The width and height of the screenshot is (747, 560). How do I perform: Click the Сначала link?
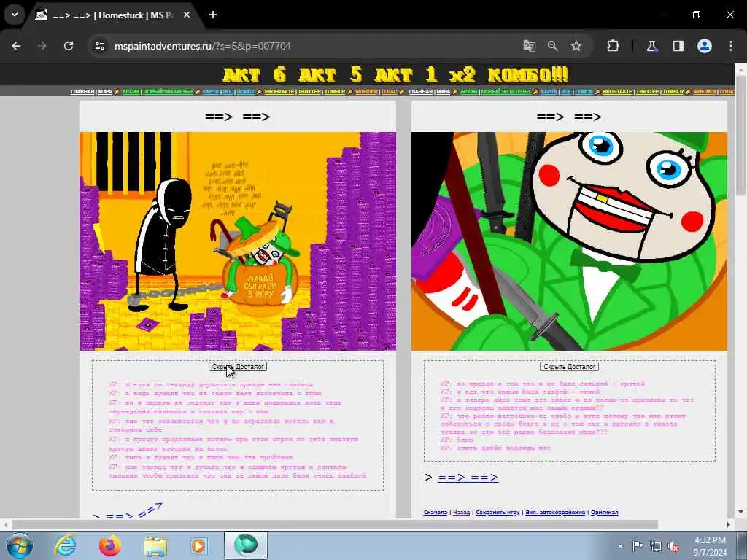tap(435, 513)
